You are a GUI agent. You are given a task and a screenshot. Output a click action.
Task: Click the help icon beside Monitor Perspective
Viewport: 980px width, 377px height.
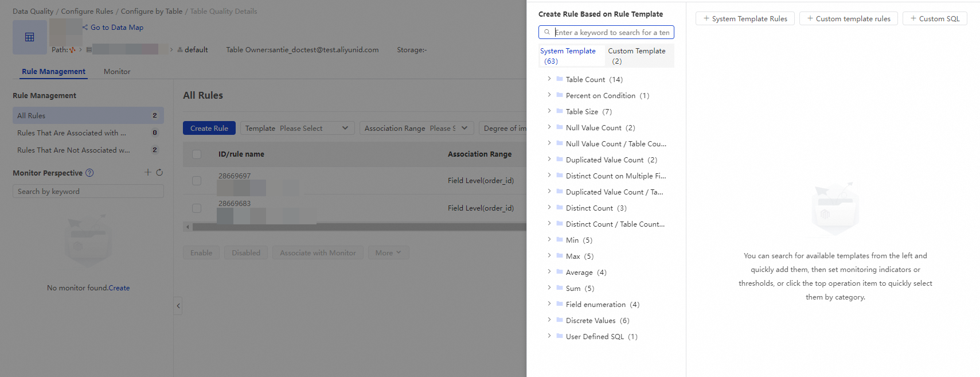(x=89, y=173)
